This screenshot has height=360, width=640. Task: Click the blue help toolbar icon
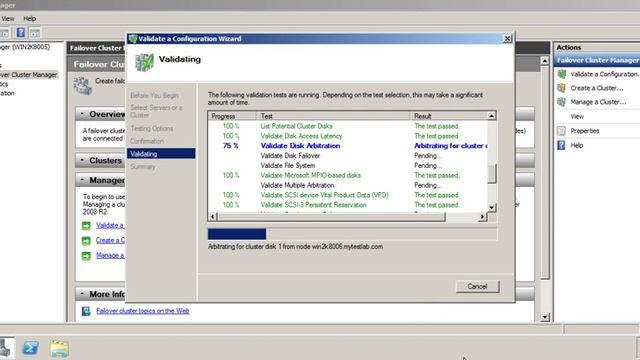21,33
